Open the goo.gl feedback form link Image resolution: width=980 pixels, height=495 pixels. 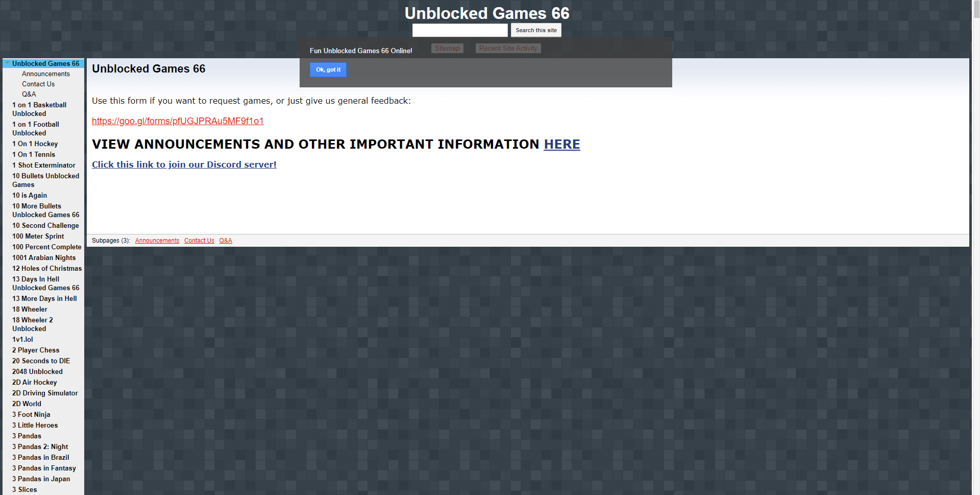178,121
